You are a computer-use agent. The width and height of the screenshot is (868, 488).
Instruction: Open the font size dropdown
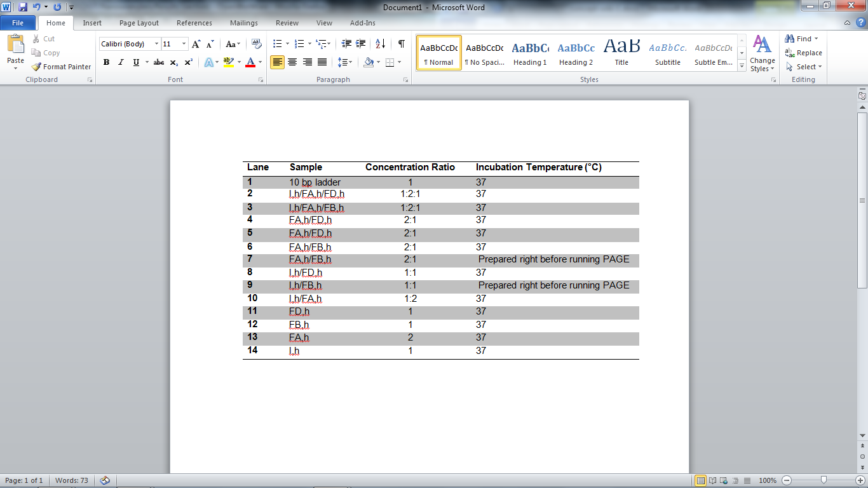[x=184, y=44]
